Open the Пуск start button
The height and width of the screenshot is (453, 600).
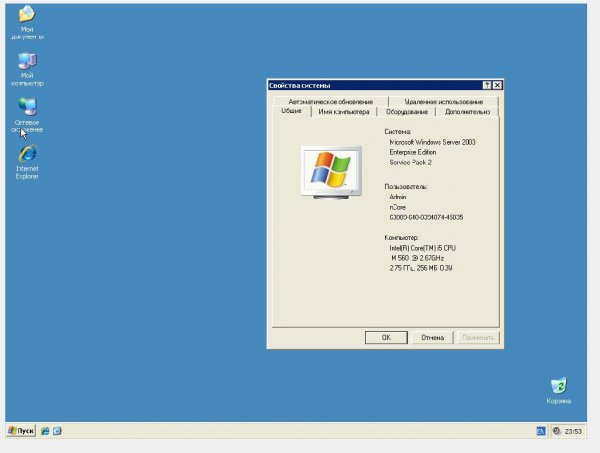[21, 431]
